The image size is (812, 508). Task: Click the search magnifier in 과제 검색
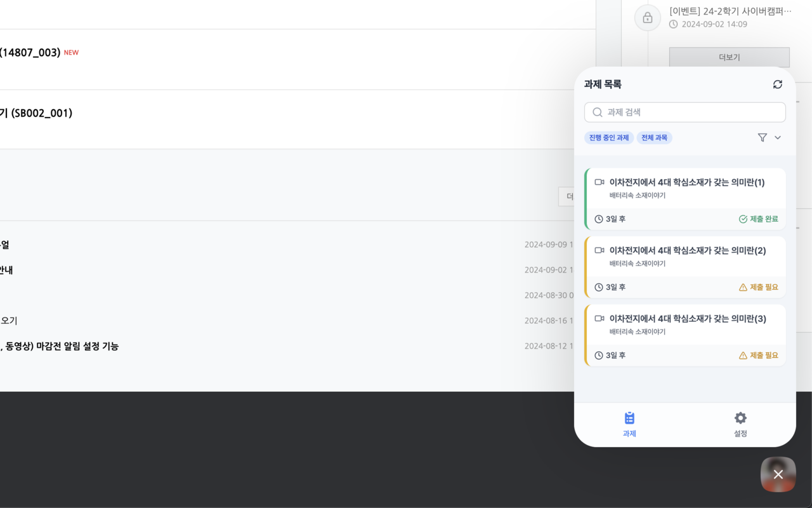tap(597, 112)
